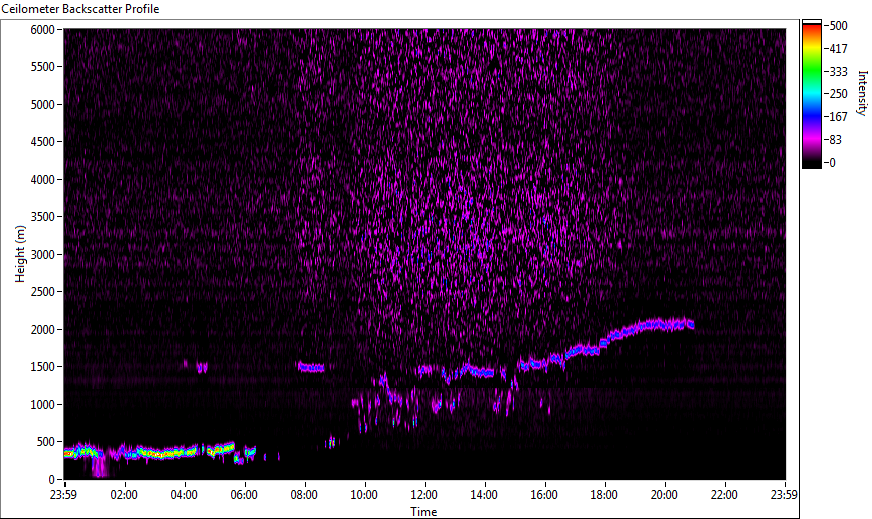Click the 2000 height axis tick
The height and width of the screenshot is (519, 872).
[x=43, y=330]
